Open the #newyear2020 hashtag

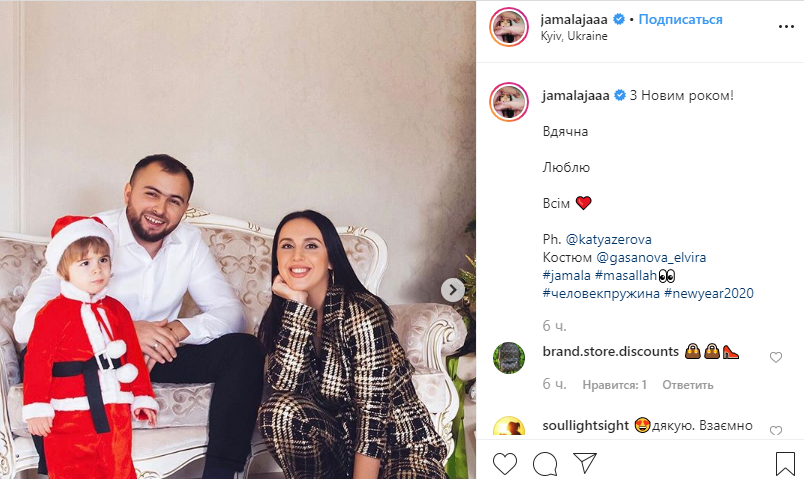click(709, 293)
